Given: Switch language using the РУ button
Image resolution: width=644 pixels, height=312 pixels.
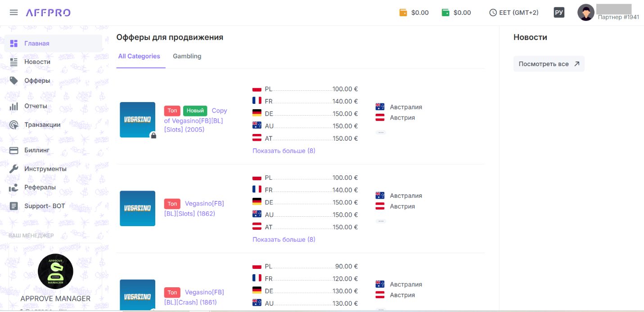Looking at the screenshot, I should click(559, 13).
